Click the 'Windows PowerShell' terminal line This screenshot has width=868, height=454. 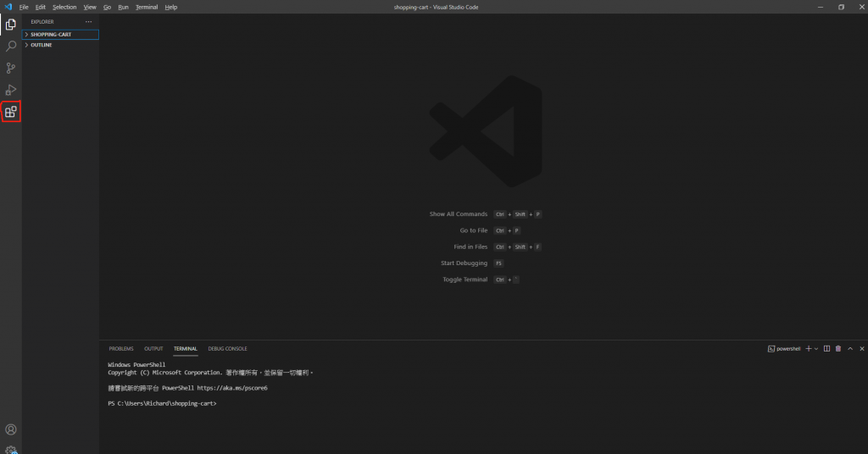tap(136, 365)
